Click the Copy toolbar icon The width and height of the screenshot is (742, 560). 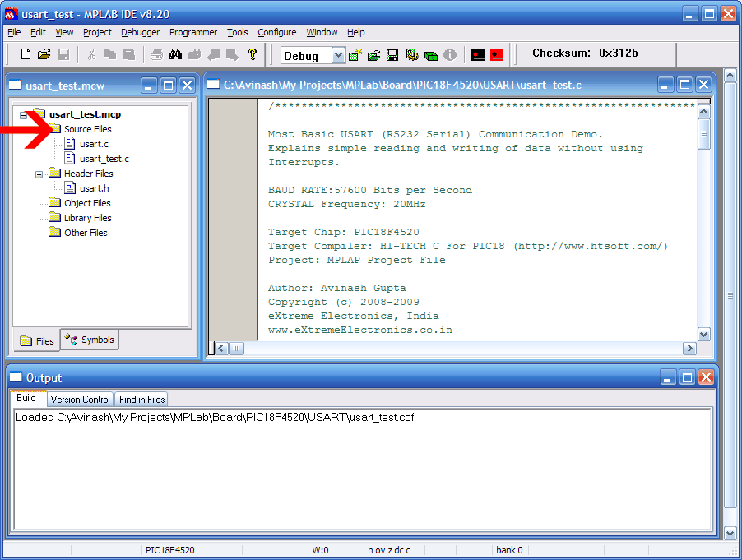(109, 54)
